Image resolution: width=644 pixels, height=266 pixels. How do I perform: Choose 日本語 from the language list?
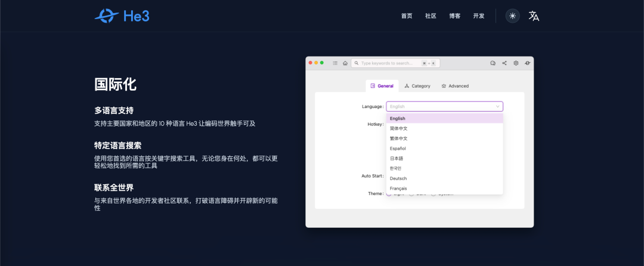tap(444, 159)
